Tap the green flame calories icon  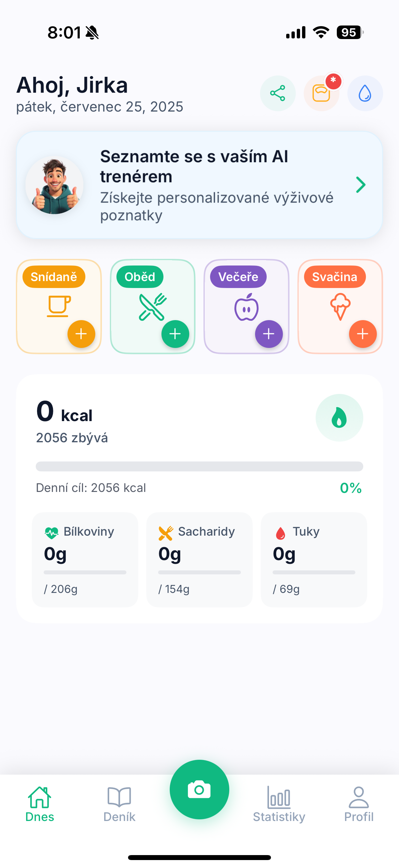tap(339, 417)
